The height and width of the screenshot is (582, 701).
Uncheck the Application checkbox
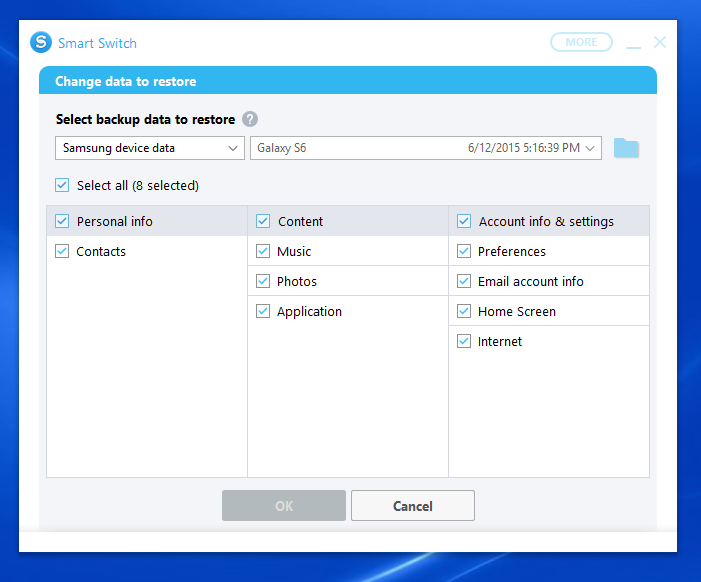pos(263,311)
